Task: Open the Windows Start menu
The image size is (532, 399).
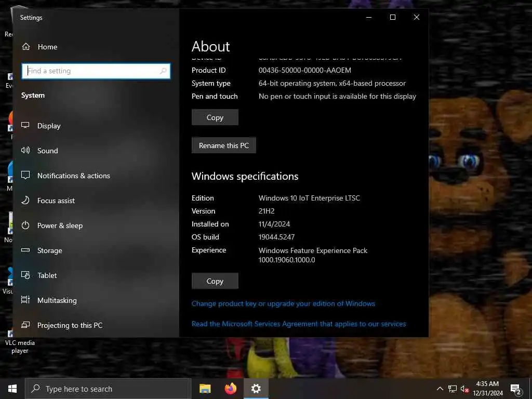Action: 12,389
